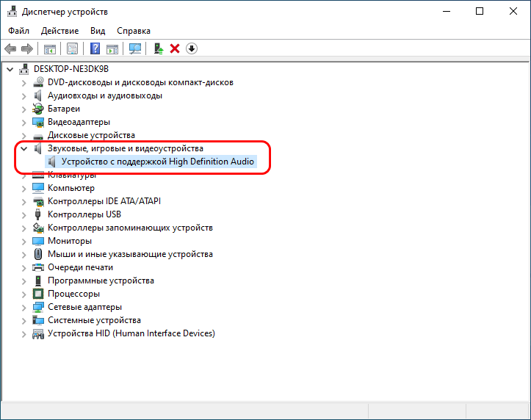
Task: Select Звуковые, игровые и видеоустройства label
Action: 126,148
